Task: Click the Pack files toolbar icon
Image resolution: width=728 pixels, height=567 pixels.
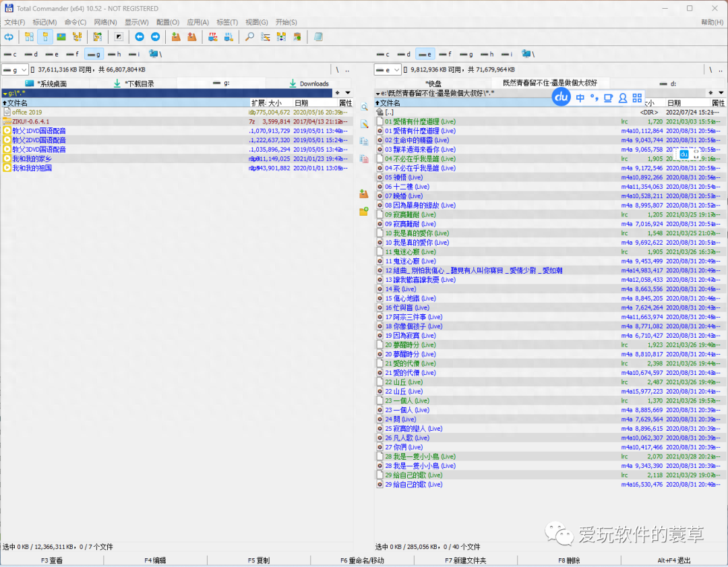Action: [x=176, y=37]
